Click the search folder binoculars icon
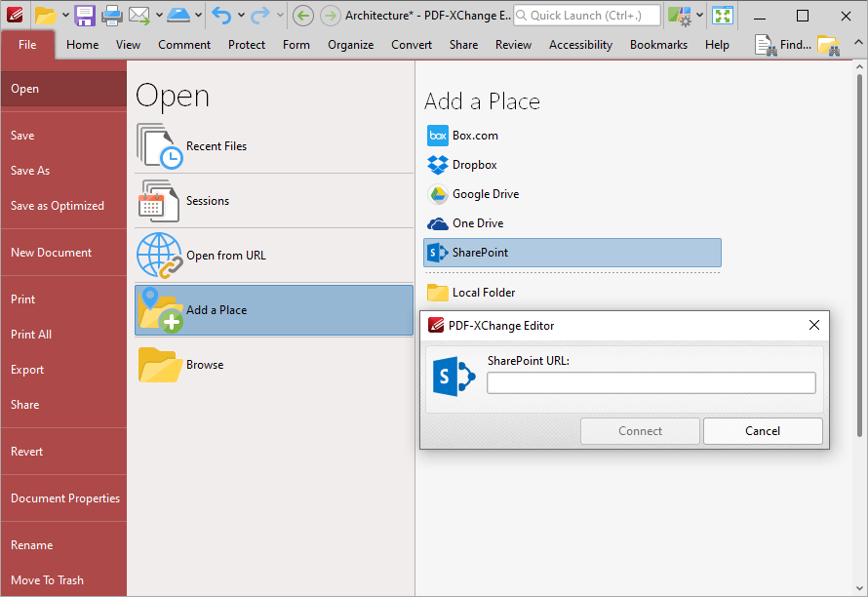 828,45
